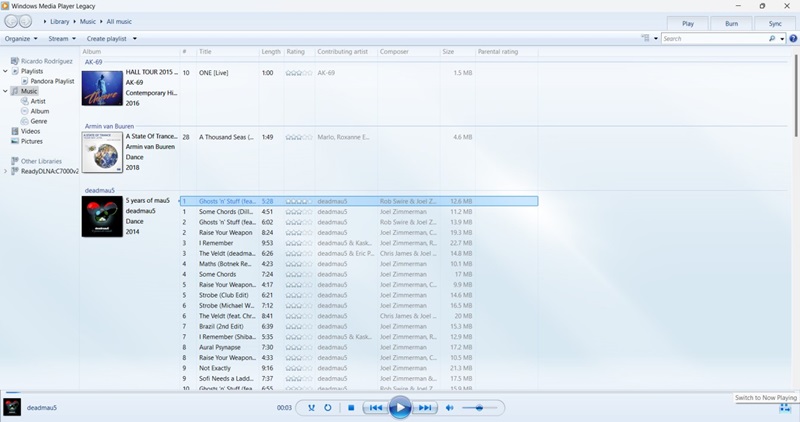Image resolution: width=800 pixels, height=422 pixels.
Task: Open the Stream menu
Action: (x=62, y=38)
